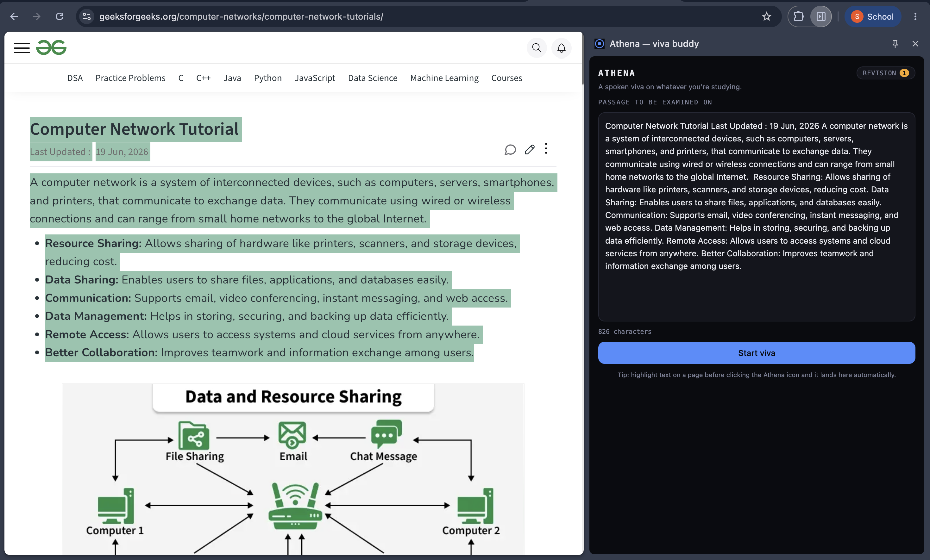Open the Python nav item
The image size is (930, 560).
[x=267, y=78]
